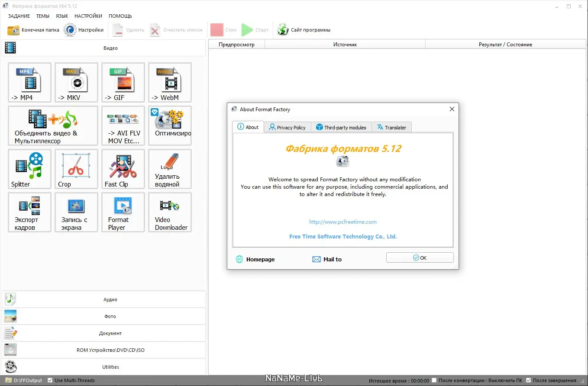Open the Экспорт кадров tool
This screenshot has height=386, width=588.
point(29,212)
